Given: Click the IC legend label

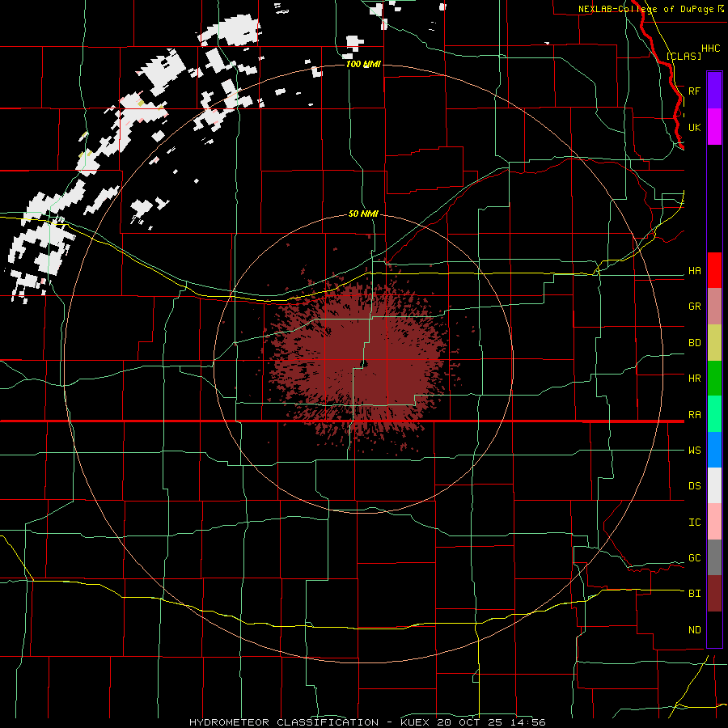Looking at the screenshot, I should (x=694, y=523).
